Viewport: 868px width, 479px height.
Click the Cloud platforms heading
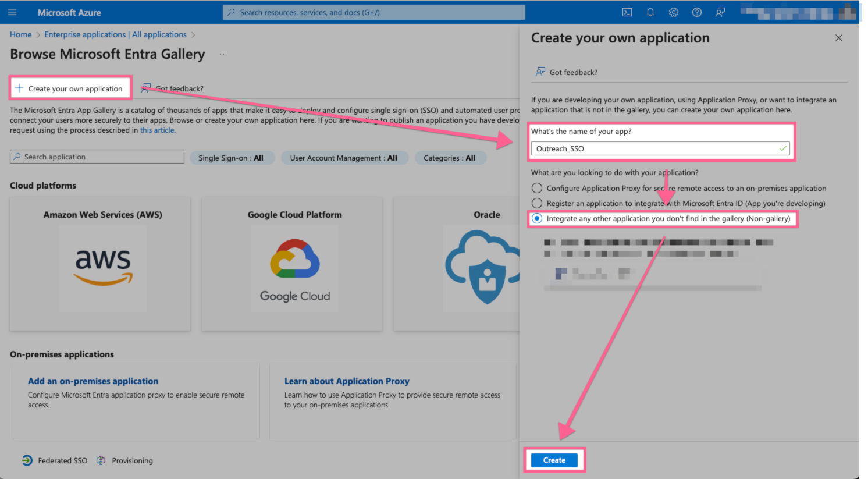43,185
